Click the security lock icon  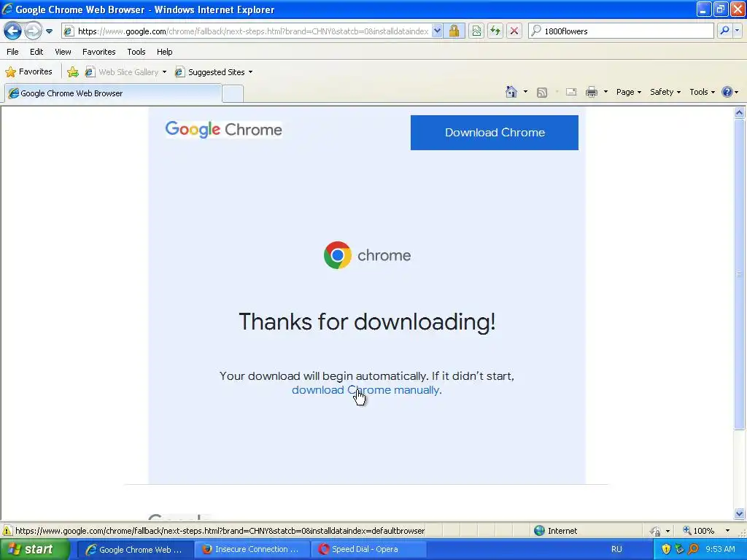pos(454,31)
